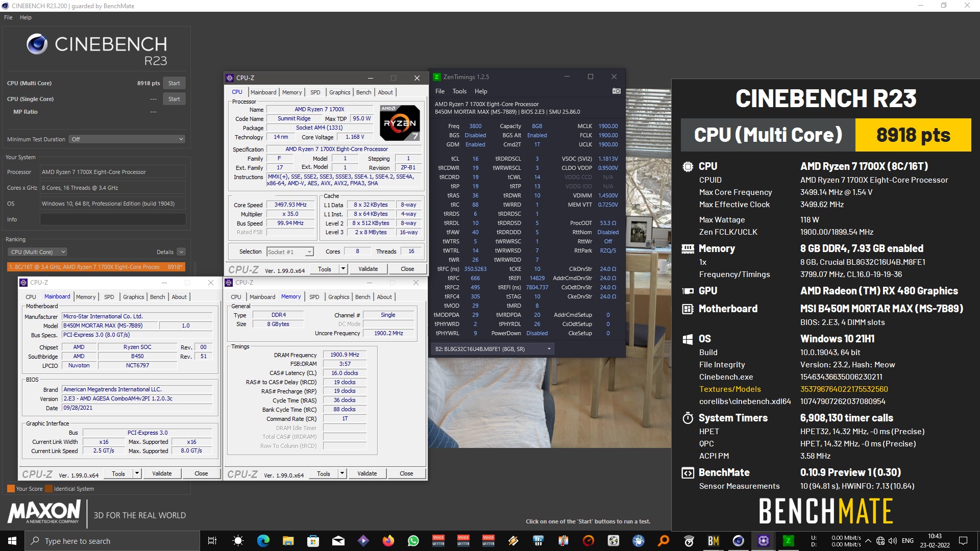This screenshot has width=980, height=551.
Task: Open the ZenTimings Tools menu
Action: tap(459, 91)
